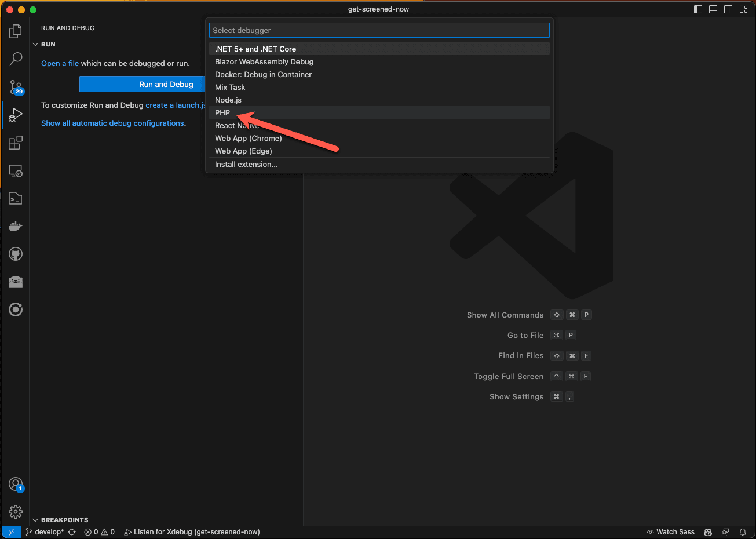
Task: Open the Extensions marketplace panel
Action: click(15, 143)
